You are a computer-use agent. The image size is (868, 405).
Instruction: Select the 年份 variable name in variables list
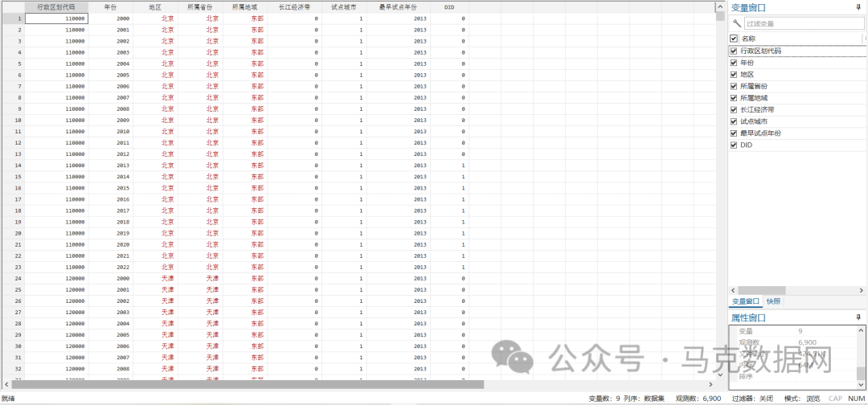point(747,63)
